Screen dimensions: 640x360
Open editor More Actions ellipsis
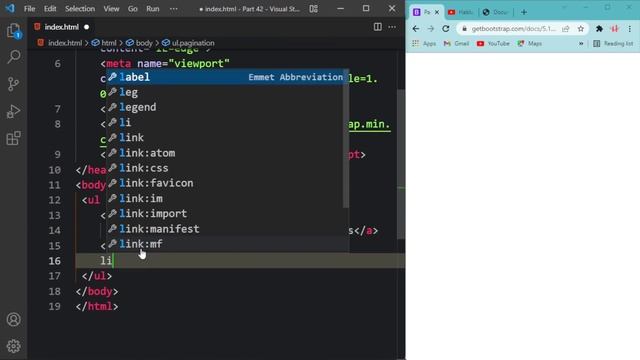392,27
